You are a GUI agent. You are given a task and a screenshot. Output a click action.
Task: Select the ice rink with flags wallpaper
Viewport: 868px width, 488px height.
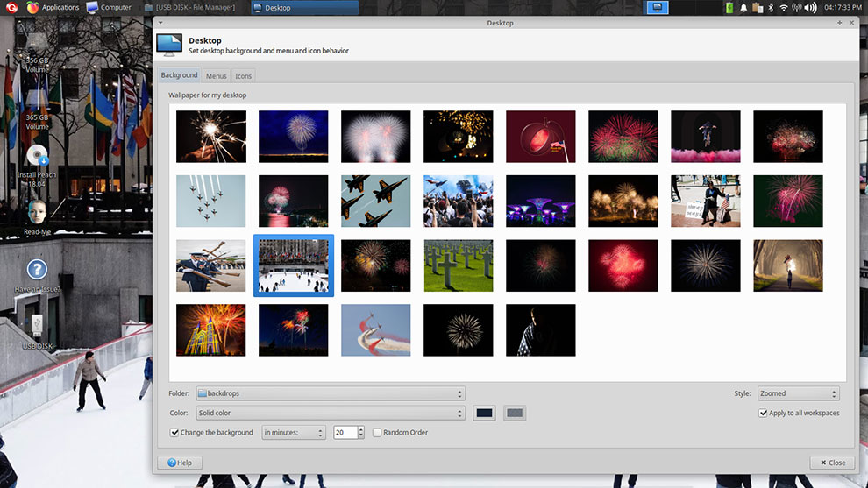294,265
